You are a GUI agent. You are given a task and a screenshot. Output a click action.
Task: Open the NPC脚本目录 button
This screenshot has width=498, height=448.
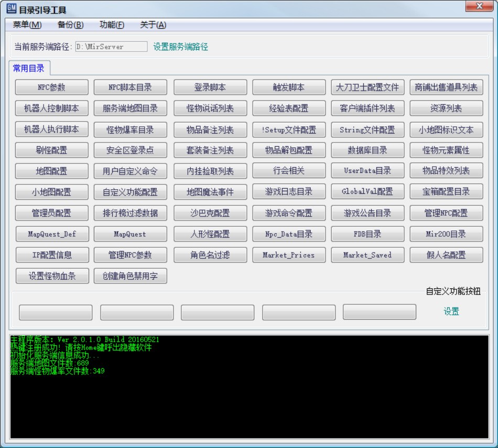(x=130, y=87)
